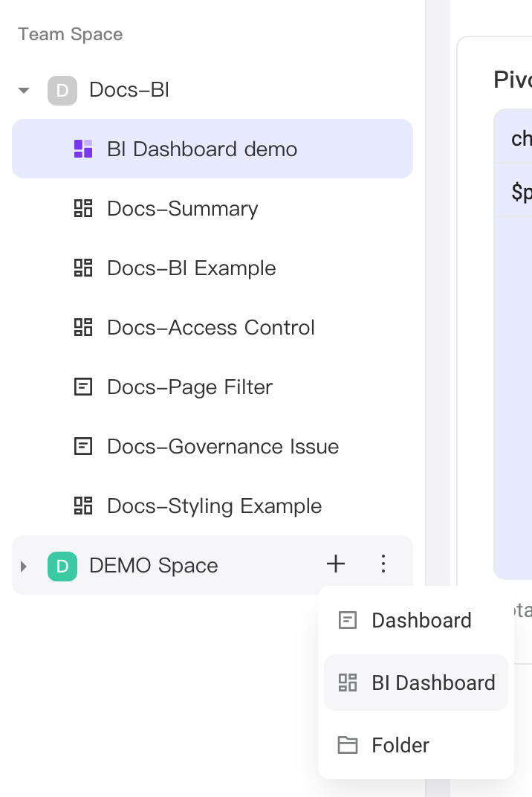532x797 pixels.
Task: Choose Folder from the create menu
Action: point(415,745)
